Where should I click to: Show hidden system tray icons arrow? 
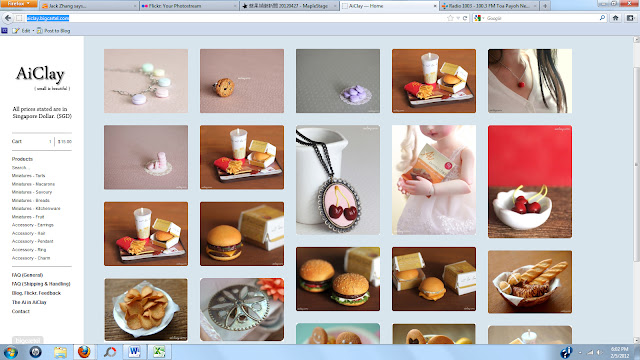(580, 352)
